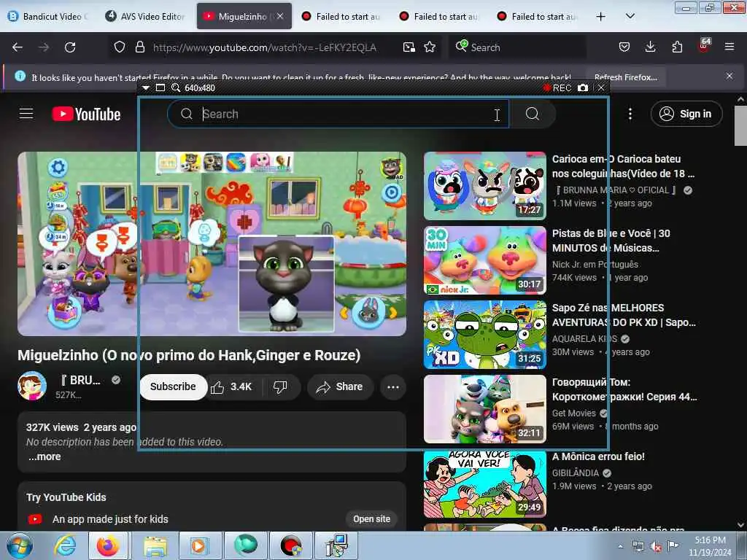List all tabs with chevron button
747x560 pixels.
click(630, 16)
